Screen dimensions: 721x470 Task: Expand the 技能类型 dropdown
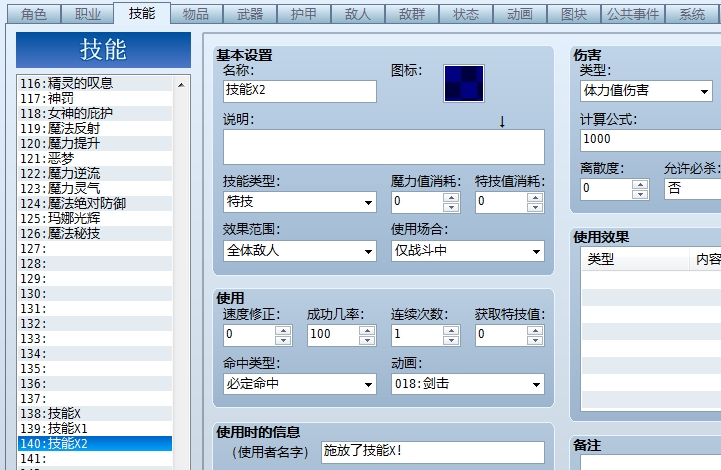pyautogui.click(x=300, y=202)
